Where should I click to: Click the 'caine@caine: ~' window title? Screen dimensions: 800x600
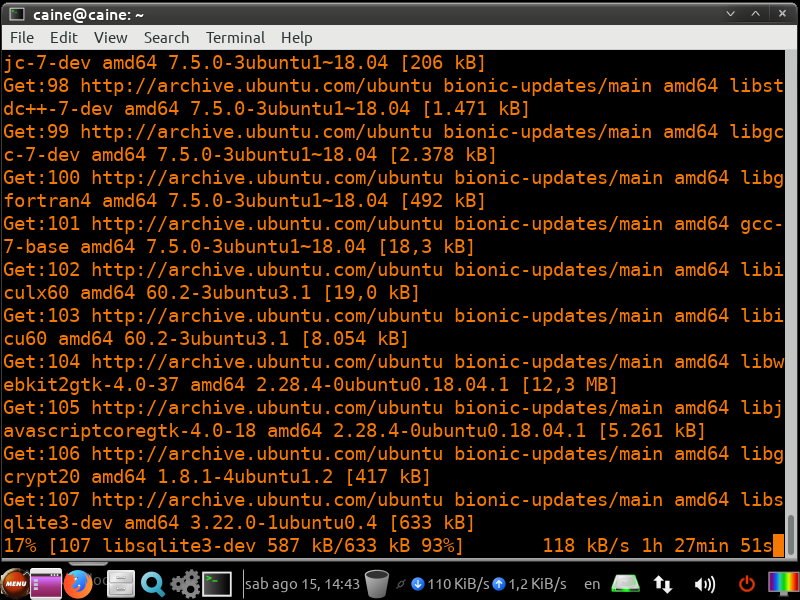click(88, 15)
